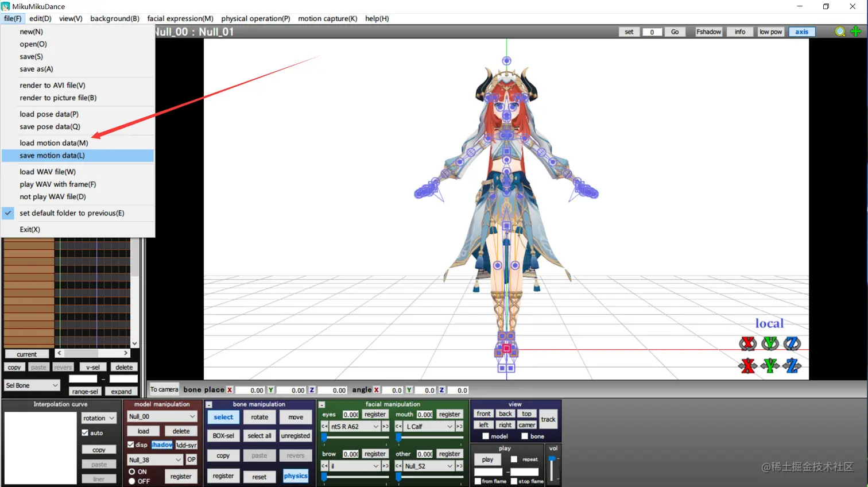Click the play button
The width and height of the screenshot is (868, 487).
[487, 459]
